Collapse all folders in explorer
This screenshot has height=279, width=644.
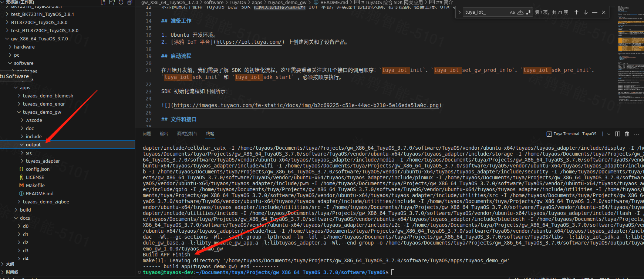pyautogui.click(x=130, y=2)
